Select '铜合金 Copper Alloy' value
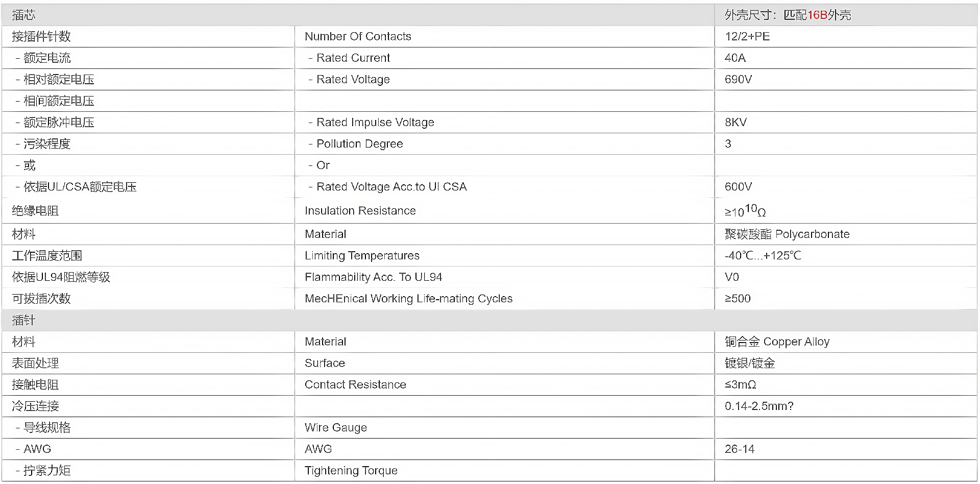Image resolution: width=980 pixels, height=484 pixels. tap(777, 342)
